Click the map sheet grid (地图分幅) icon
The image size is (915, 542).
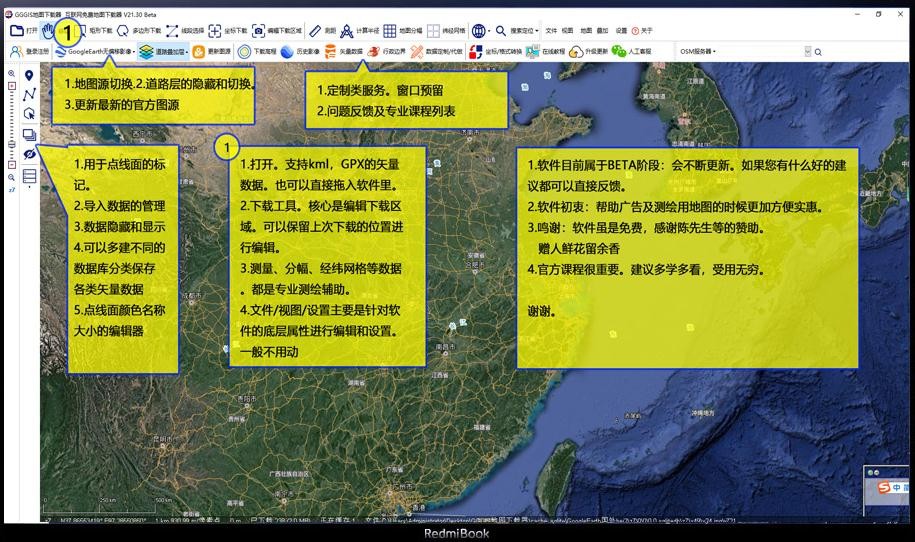point(390,31)
